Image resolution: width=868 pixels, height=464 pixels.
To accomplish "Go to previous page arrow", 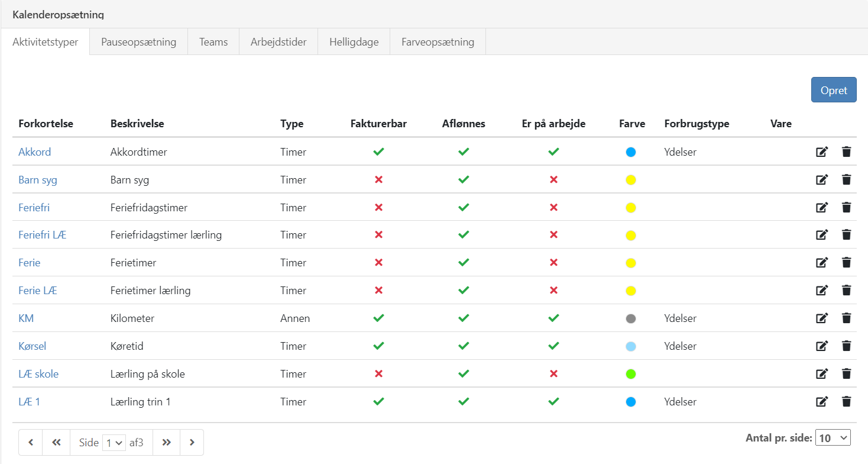I will point(31,442).
